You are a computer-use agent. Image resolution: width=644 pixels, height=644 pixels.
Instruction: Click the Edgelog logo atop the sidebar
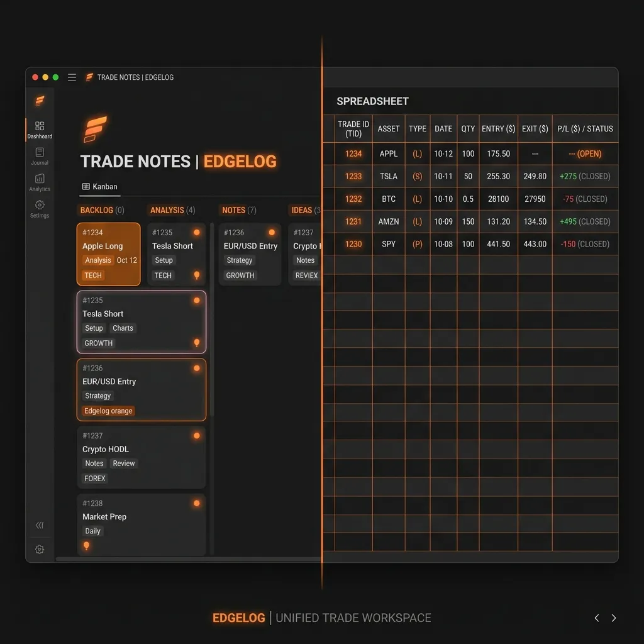[x=40, y=101]
